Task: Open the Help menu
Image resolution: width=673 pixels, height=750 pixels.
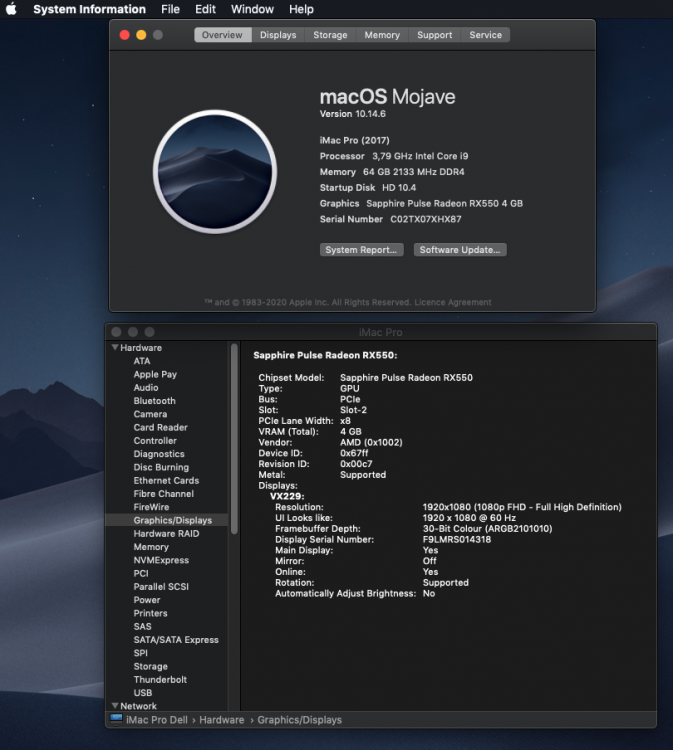Action: point(301,9)
